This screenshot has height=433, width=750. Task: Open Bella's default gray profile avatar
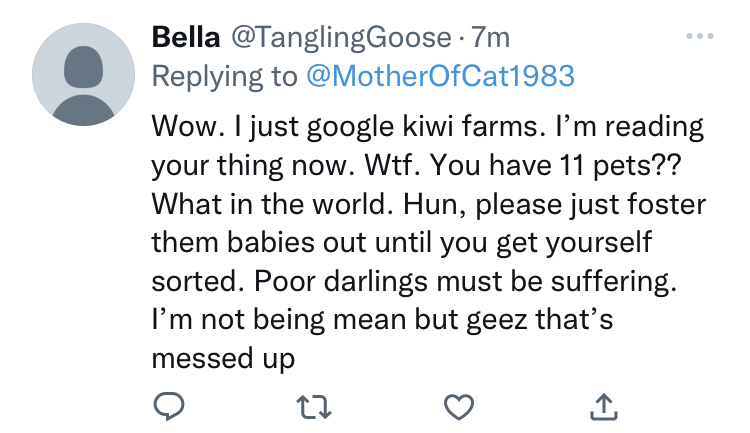84,75
